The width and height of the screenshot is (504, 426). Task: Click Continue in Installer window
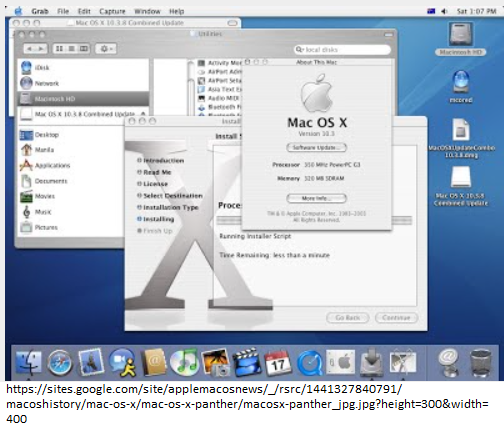pyautogui.click(x=396, y=318)
